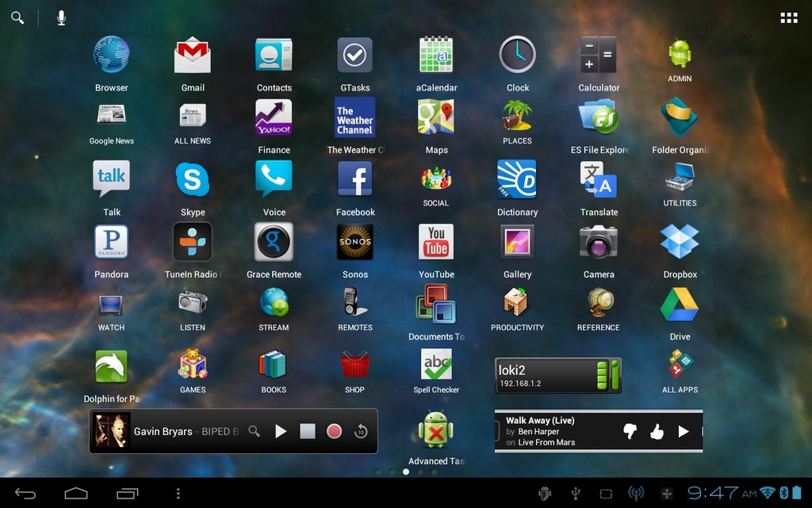Viewport: 812px width, 508px height.
Task: Open The Weather Channel app
Action: tap(354, 117)
